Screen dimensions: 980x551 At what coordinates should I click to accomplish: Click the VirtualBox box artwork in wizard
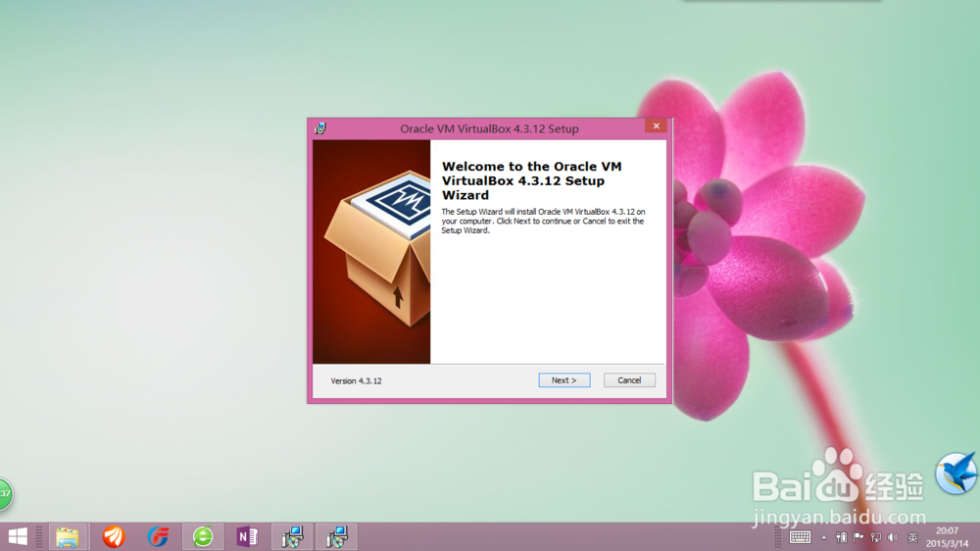point(371,251)
